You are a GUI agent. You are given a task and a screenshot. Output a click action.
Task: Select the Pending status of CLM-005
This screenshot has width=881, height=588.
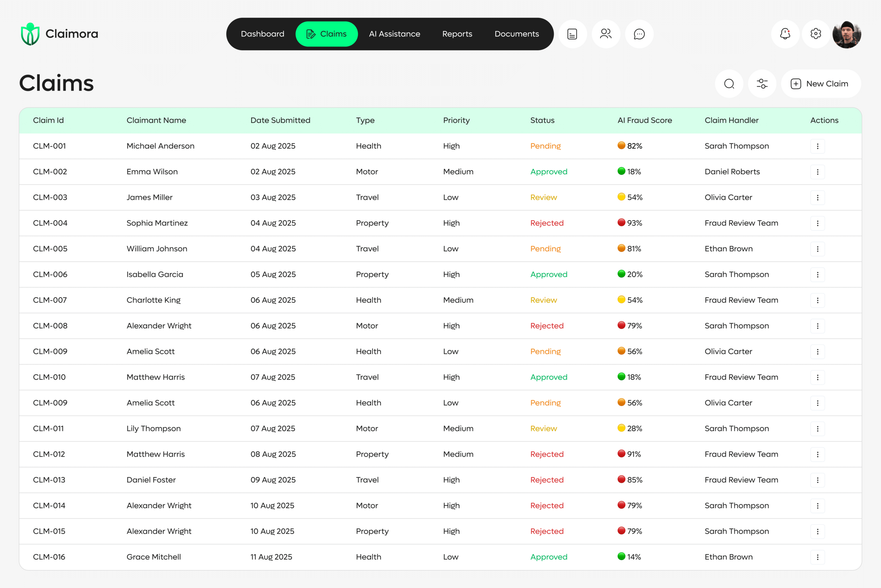click(x=545, y=248)
